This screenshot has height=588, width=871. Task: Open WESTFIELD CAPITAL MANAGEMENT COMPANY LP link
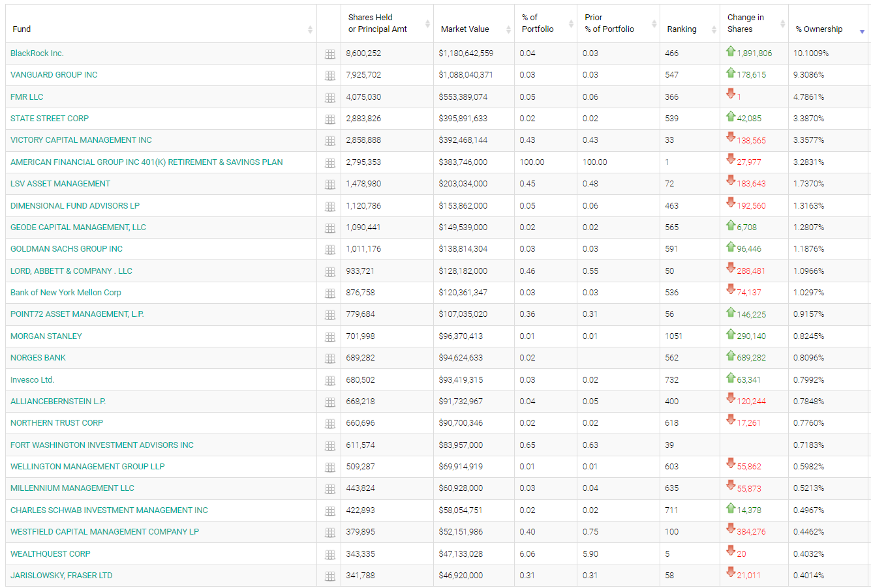[x=104, y=532]
